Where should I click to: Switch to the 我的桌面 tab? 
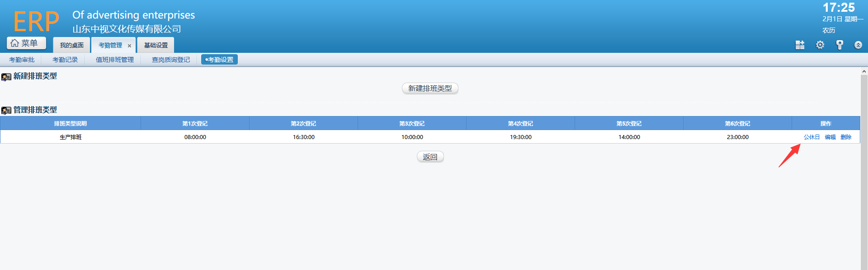71,45
